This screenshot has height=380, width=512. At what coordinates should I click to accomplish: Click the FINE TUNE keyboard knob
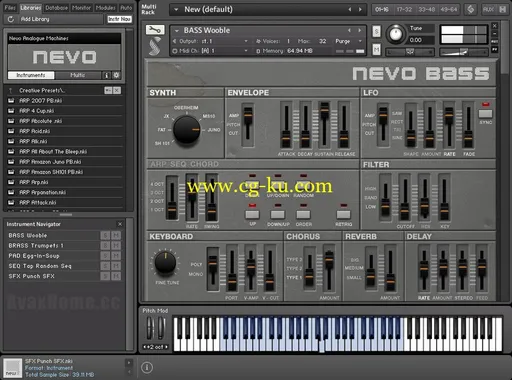coord(165,262)
